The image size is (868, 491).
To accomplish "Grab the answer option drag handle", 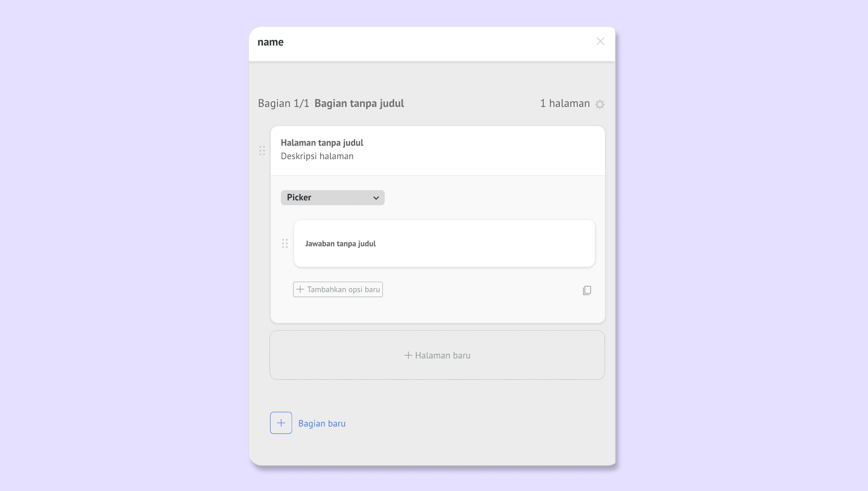I will 285,244.
